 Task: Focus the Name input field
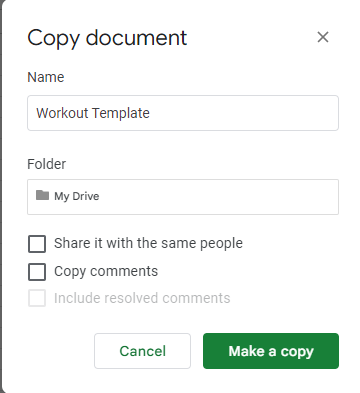click(183, 113)
